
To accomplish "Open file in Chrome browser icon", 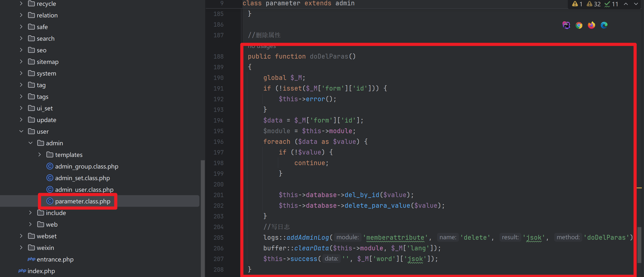I will point(579,25).
